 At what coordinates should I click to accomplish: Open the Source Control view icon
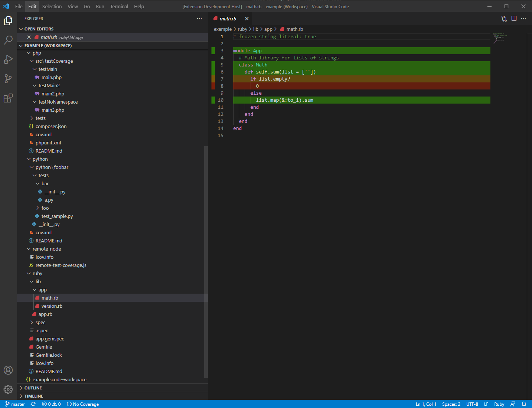[8, 79]
